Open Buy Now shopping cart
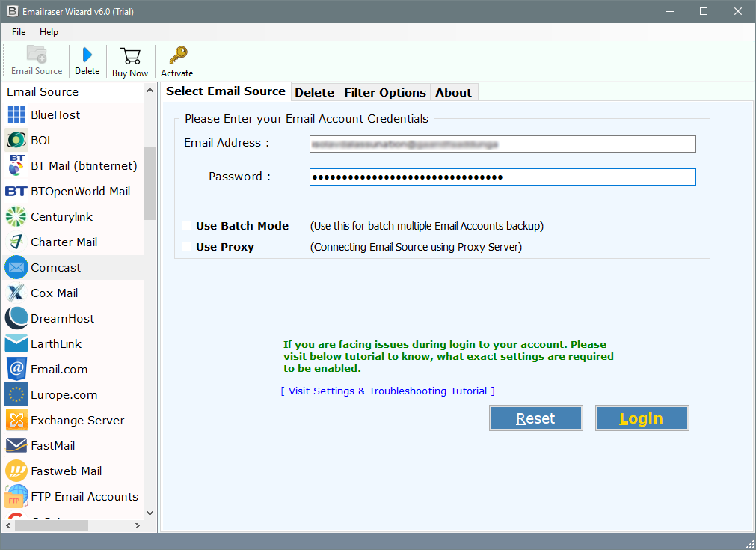Viewport: 756px width, 550px height. [130, 56]
